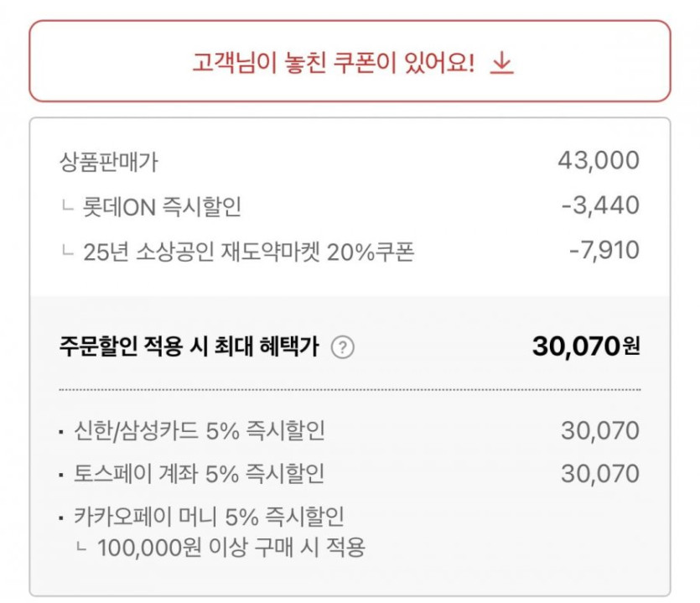Click the -3,440 discount amount
Viewport: 700px width, 603px height.
[x=600, y=205]
